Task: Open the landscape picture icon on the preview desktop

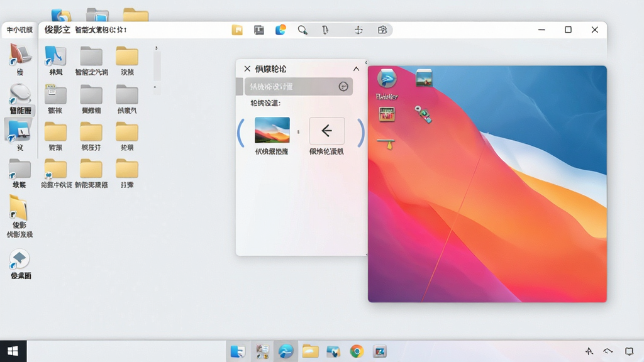Action: click(x=424, y=78)
